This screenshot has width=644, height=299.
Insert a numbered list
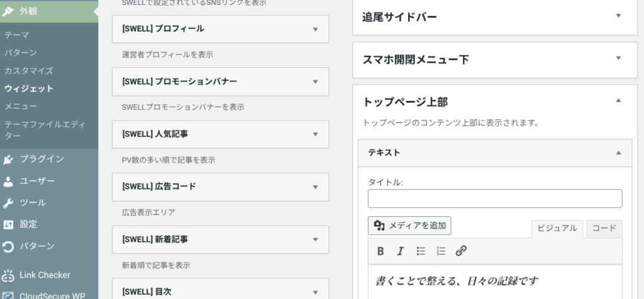441,251
